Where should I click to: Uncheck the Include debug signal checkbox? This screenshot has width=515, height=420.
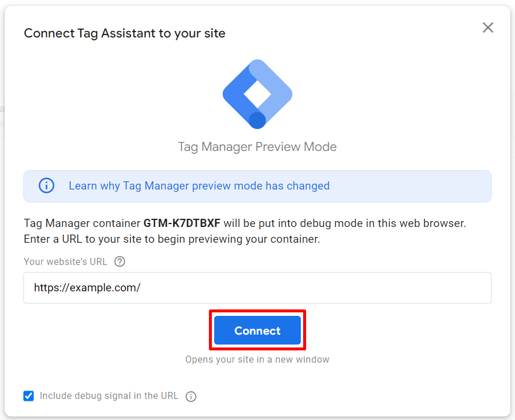[x=29, y=396]
